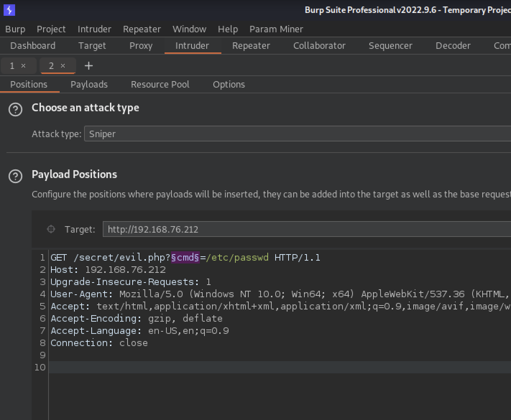Click the Payload Positions heading
Screen dimensions: 511x420
74,174
